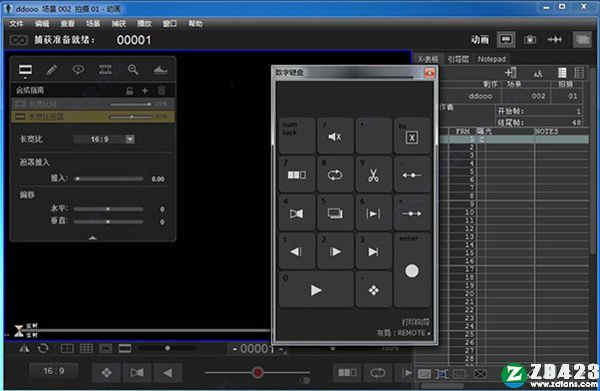Adjust the red-knob onion skin opacity slider
Screen dimensions: 600x391
pos(257,372)
